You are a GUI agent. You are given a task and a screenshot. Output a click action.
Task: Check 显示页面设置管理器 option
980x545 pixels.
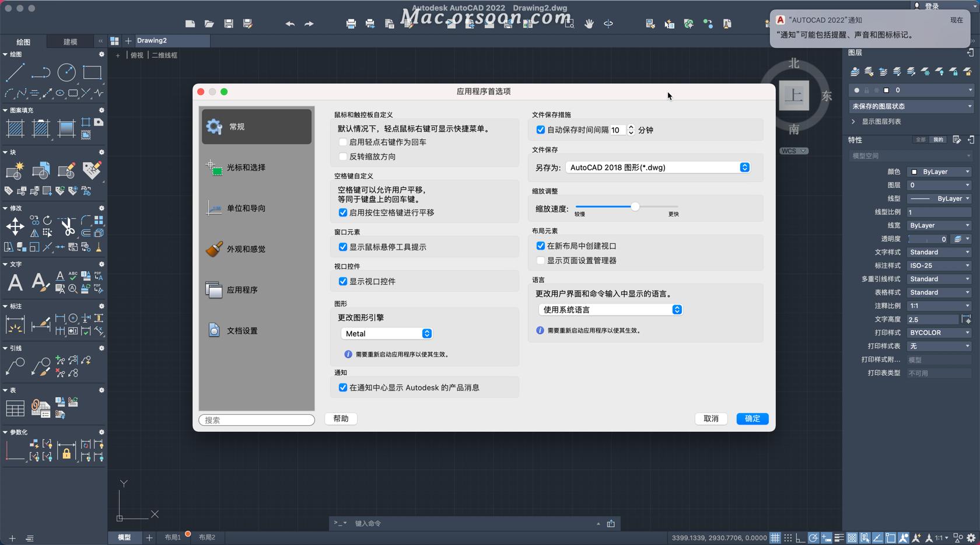tap(540, 260)
